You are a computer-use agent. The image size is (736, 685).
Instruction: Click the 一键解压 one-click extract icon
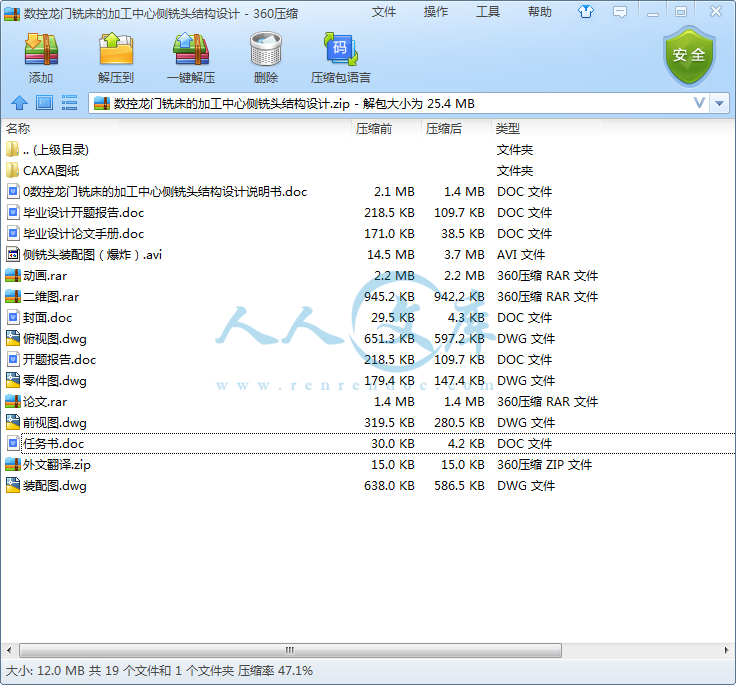[191, 49]
